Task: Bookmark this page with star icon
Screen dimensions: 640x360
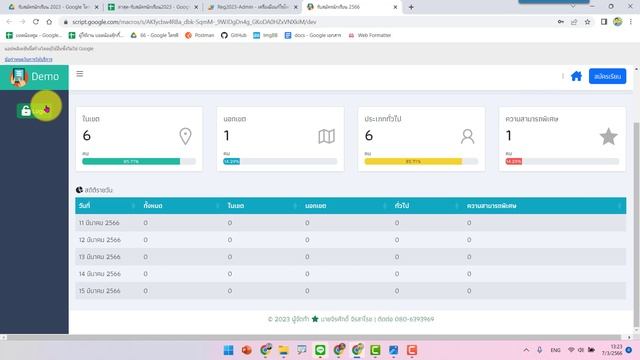Action: tap(587, 22)
